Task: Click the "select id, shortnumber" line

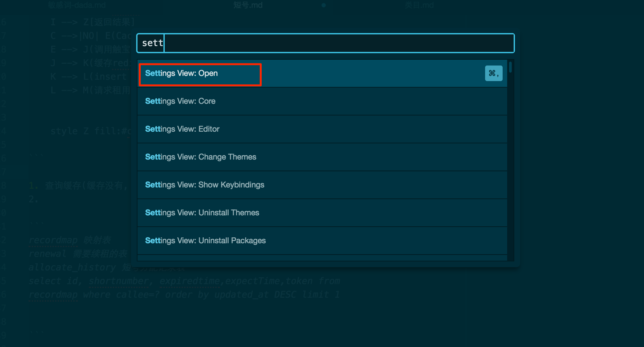Action: (184, 281)
